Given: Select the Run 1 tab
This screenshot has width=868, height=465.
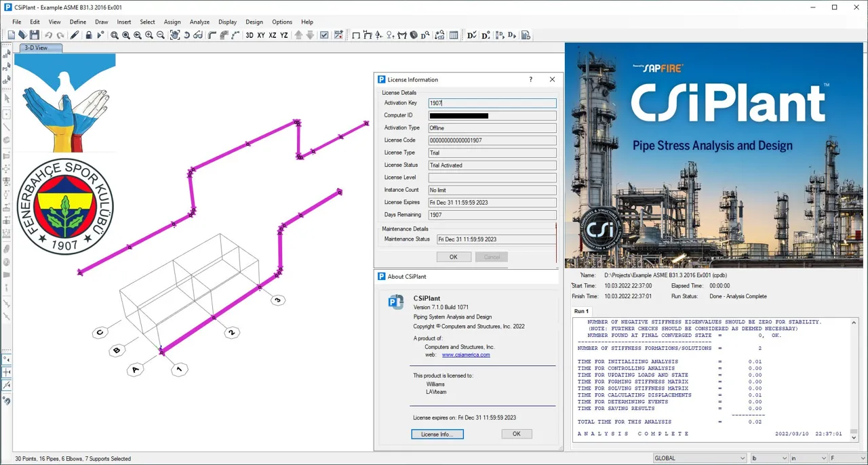Looking at the screenshot, I should [x=581, y=311].
